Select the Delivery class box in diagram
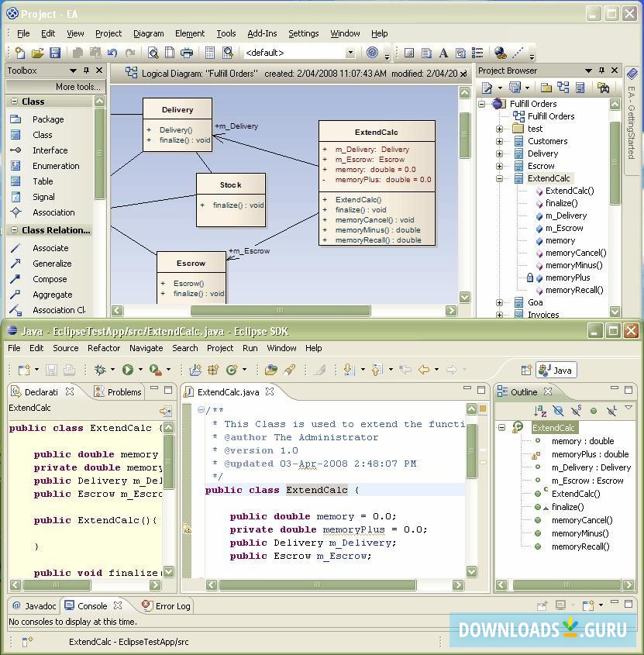This screenshot has width=644, height=655. [x=177, y=125]
